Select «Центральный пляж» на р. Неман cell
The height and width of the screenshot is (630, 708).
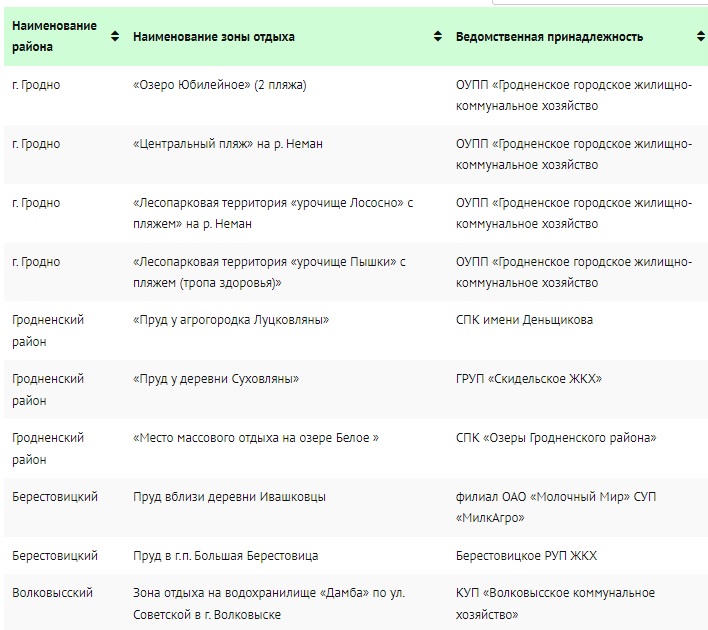pyautogui.click(x=228, y=144)
